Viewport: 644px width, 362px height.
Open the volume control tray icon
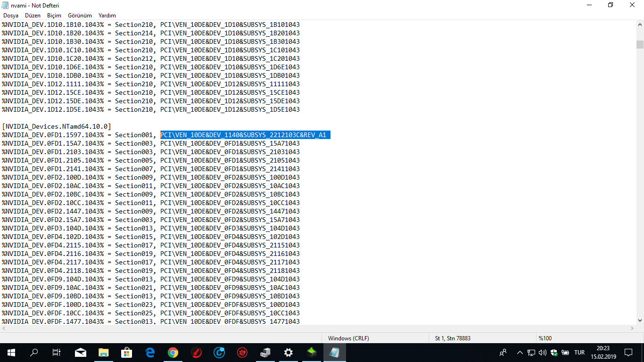tap(543, 352)
